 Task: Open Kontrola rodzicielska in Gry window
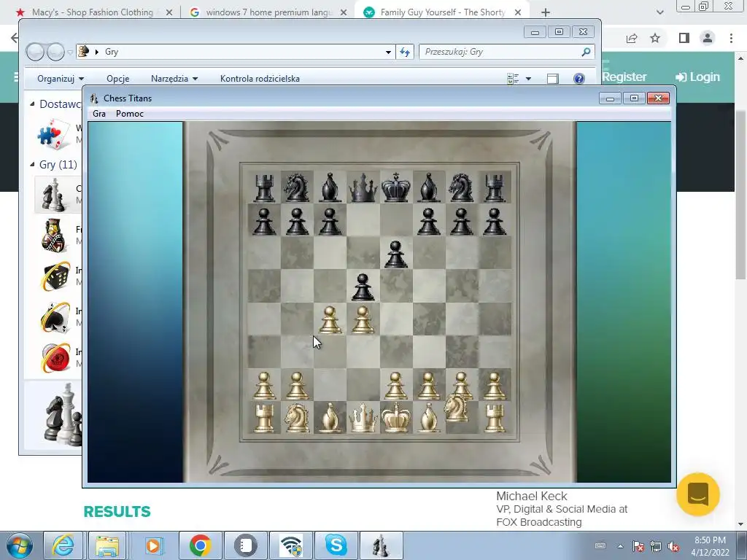pos(260,79)
